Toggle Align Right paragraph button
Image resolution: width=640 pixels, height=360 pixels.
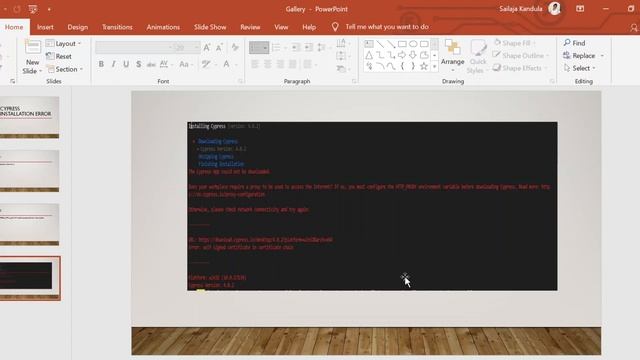280,64
